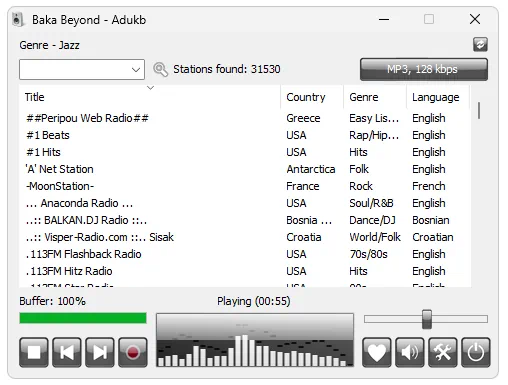This screenshot has width=508, height=385.
Task: Click the power button icon
Action: point(476,352)
